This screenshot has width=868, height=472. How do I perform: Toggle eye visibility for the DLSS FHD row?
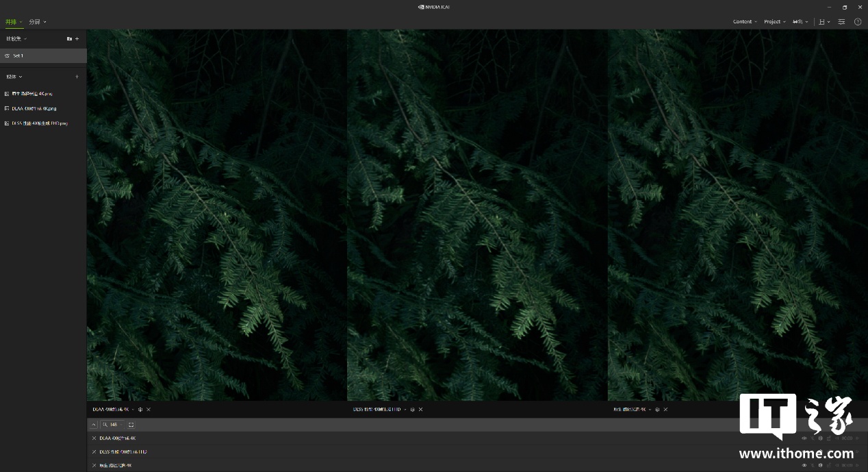pos(804,452)
